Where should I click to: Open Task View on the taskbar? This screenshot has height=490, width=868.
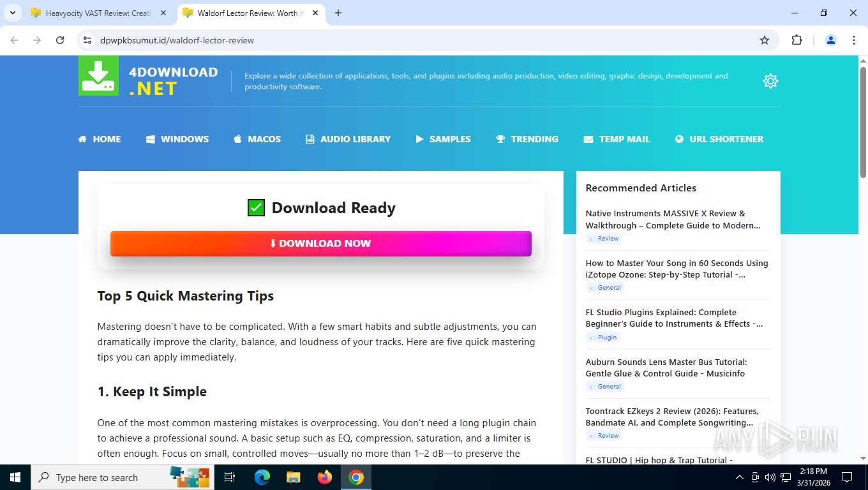click(x=230, y=477)
